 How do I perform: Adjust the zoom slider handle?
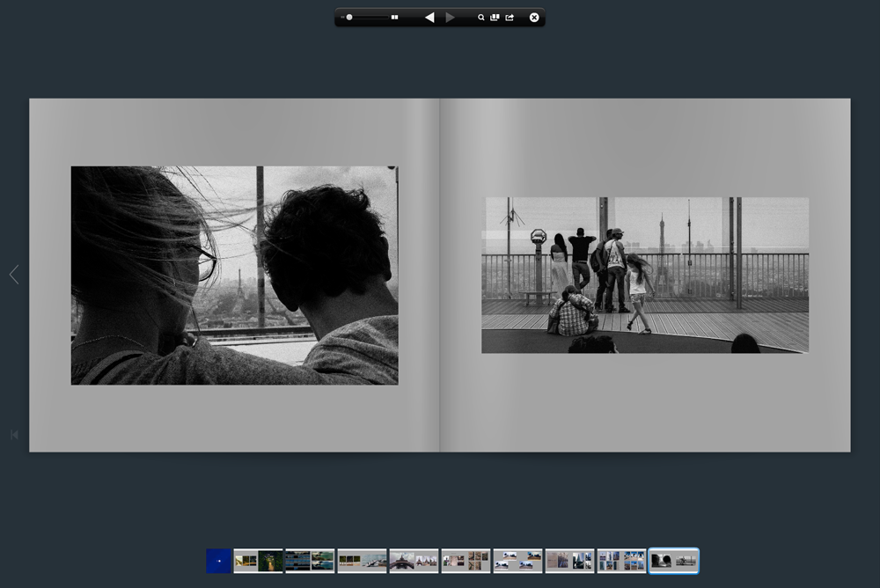[349, 18]
